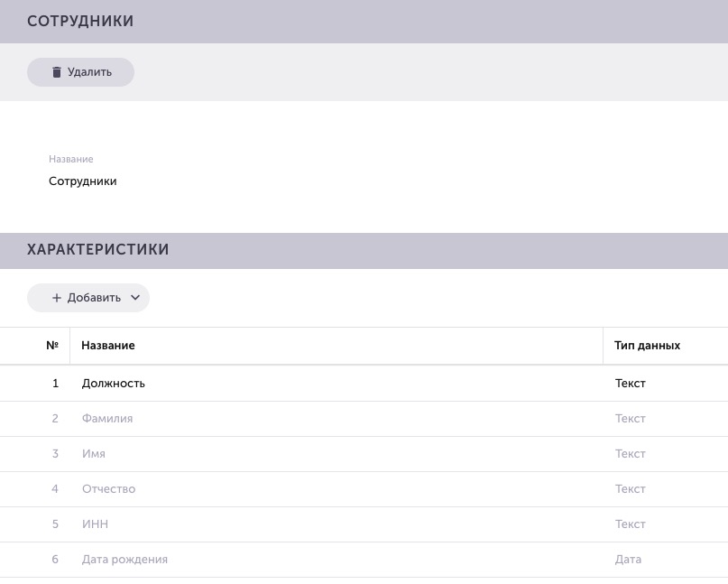Click the Тип данных column header

[x=647, y=345]
